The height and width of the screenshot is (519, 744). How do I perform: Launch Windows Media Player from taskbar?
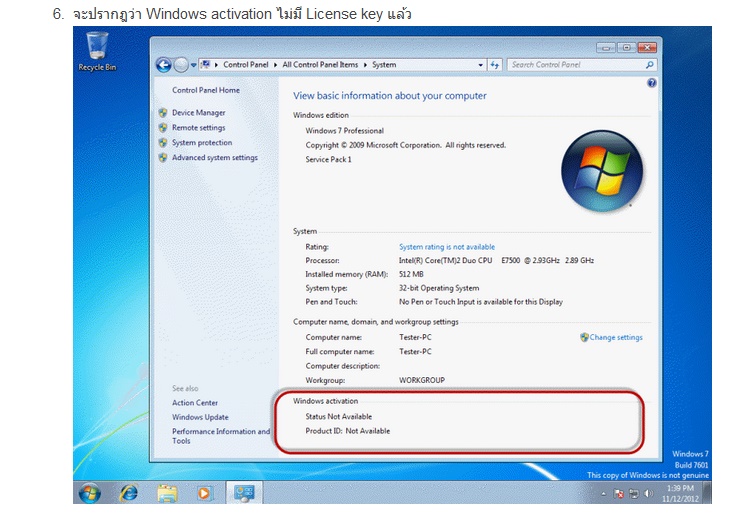(204, 493)
